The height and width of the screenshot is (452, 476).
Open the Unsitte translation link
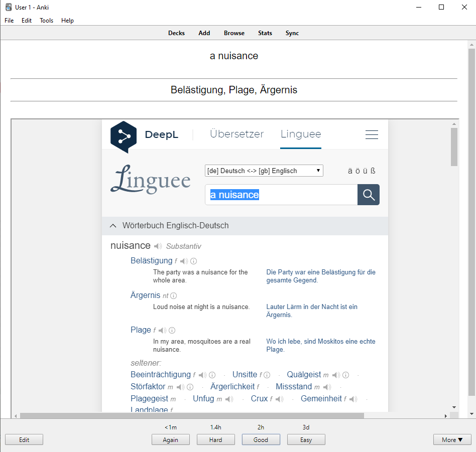point(245,375)
